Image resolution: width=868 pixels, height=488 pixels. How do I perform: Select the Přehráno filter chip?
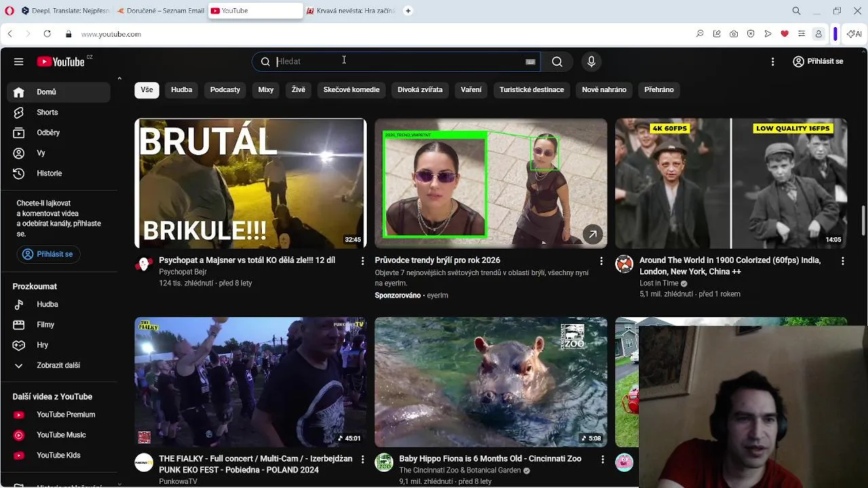659,89
